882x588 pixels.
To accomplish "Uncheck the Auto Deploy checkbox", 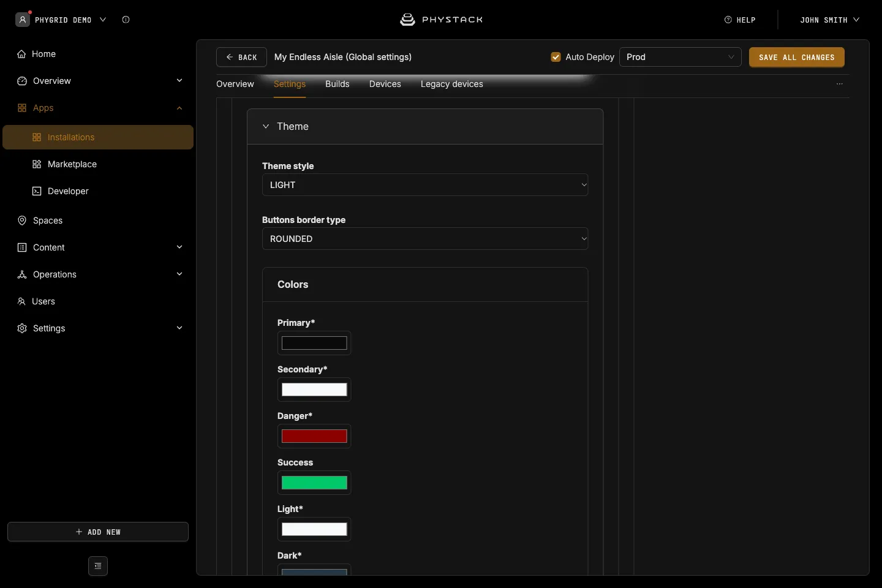I will click(x=556, y=57).
